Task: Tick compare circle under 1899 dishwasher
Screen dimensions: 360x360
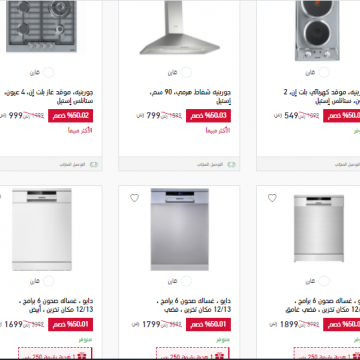Action: (x=324, y=281)
